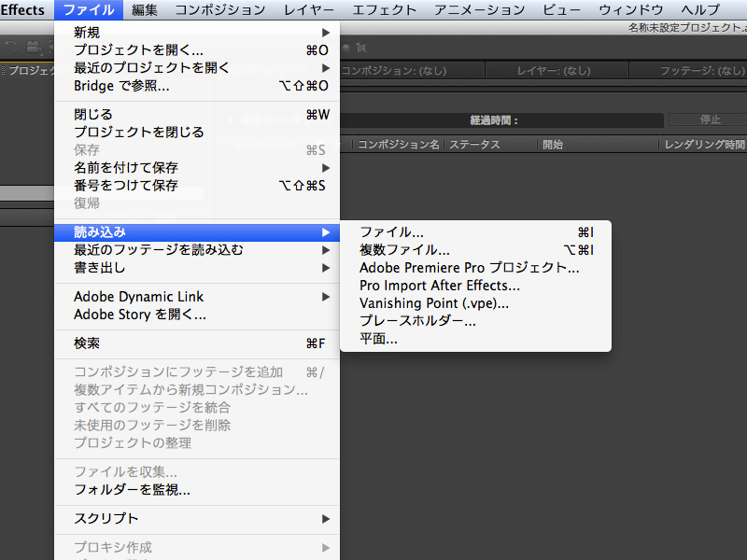Select Pro Import After Effects… item

coord(475,286)
